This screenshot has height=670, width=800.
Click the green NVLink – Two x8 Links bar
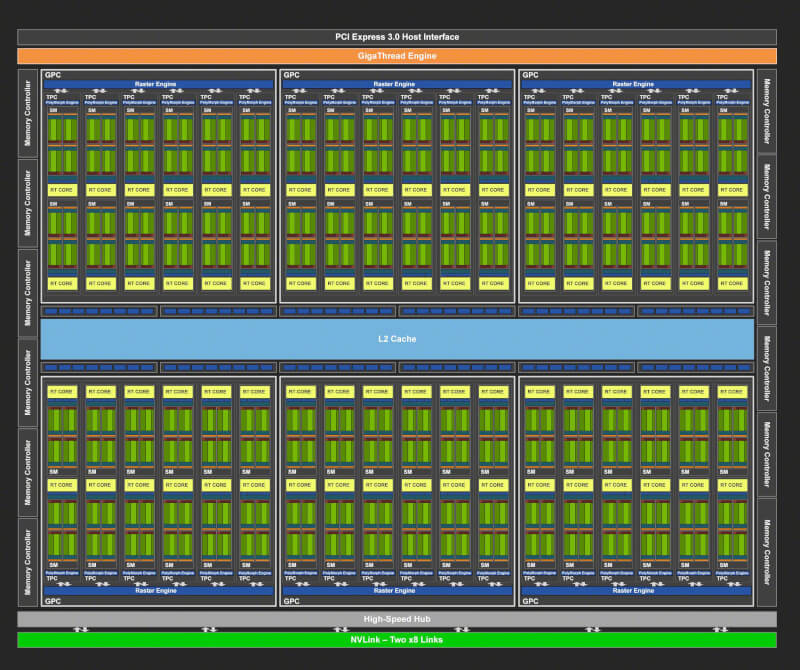click(x=397, y=640)
